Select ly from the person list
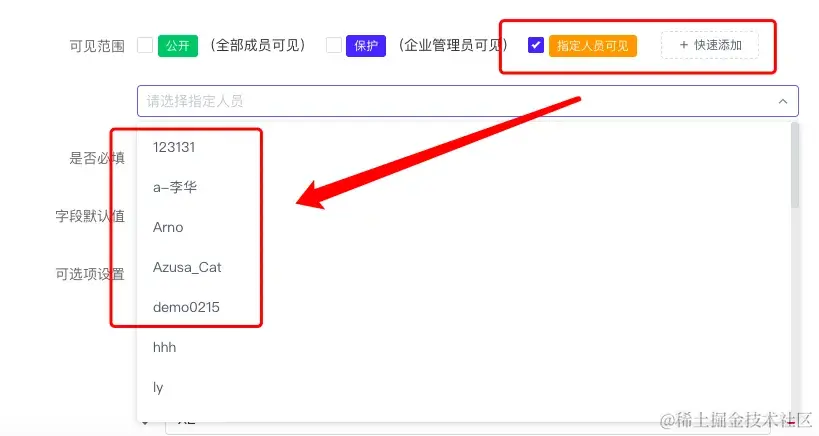819x436 pixels. coord(463,387)
